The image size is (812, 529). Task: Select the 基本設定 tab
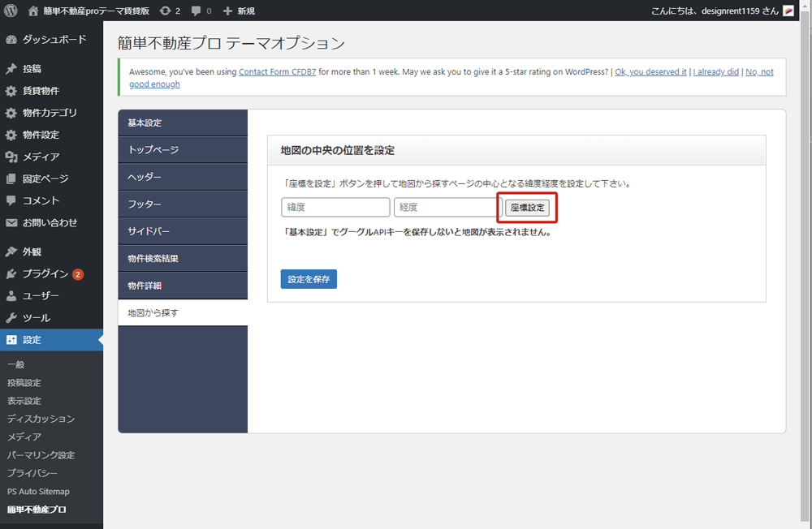[182, 123]
